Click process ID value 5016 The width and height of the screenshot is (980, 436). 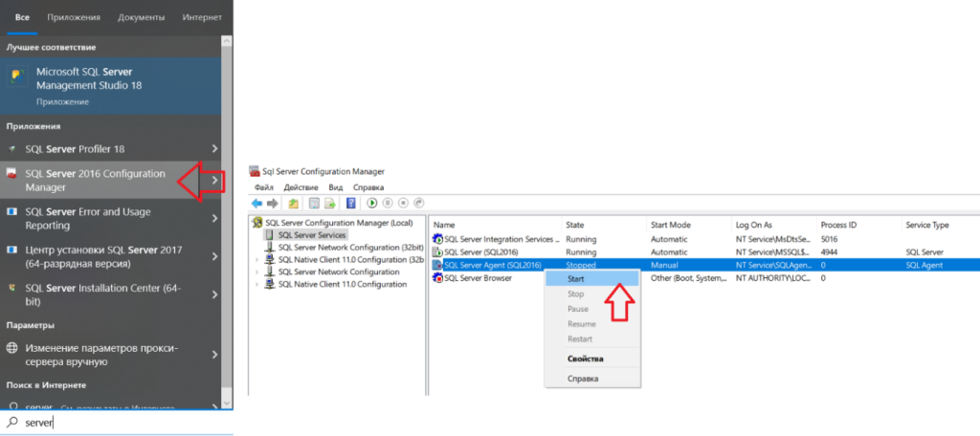tap(830, 239)
